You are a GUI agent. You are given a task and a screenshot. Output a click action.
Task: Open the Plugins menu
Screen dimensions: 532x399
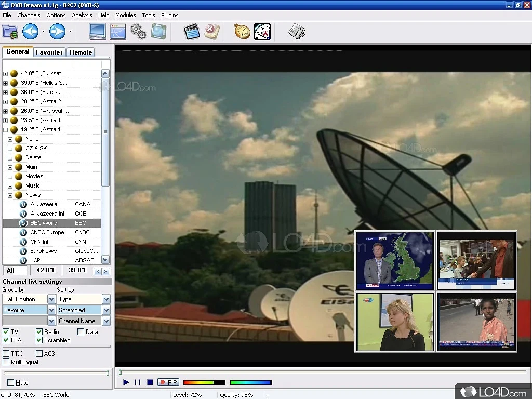click(x=169, y=15)
